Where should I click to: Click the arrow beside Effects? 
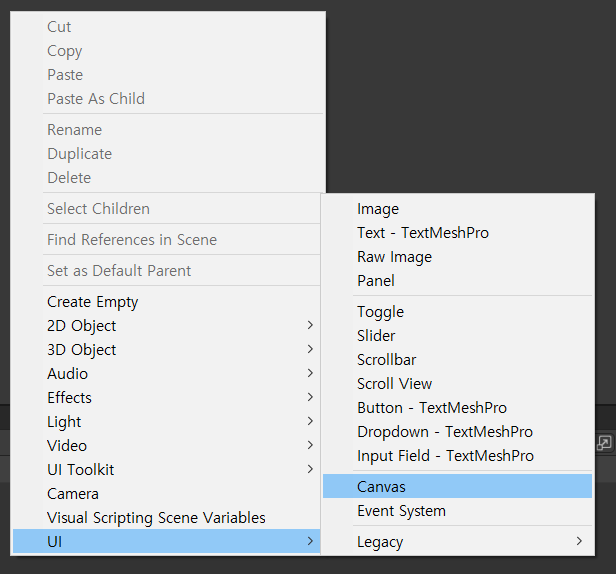pyautogui.click(x=310, y=397)
